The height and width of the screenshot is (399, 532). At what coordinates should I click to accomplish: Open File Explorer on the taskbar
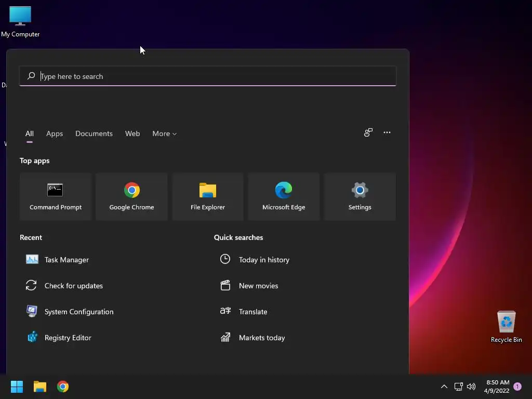point(39,387)
